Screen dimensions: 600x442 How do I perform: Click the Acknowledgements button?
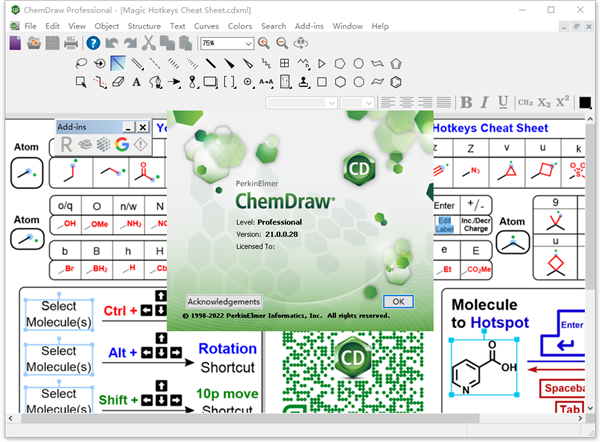pos(224,301)
